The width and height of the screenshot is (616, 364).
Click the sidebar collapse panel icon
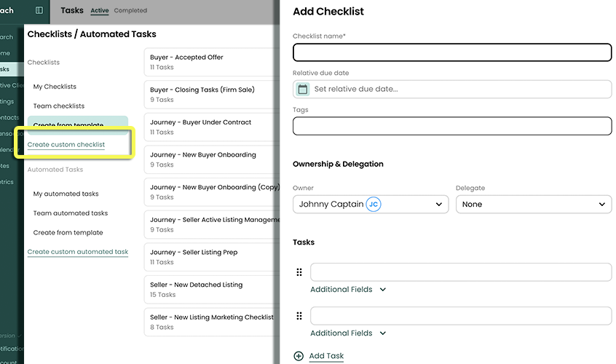point(39,10)
